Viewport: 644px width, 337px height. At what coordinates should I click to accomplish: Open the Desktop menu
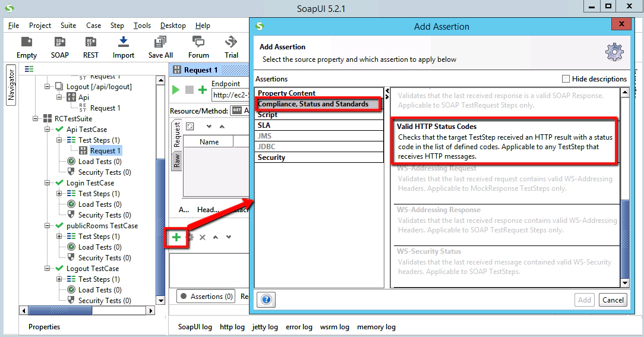[173, 26]
